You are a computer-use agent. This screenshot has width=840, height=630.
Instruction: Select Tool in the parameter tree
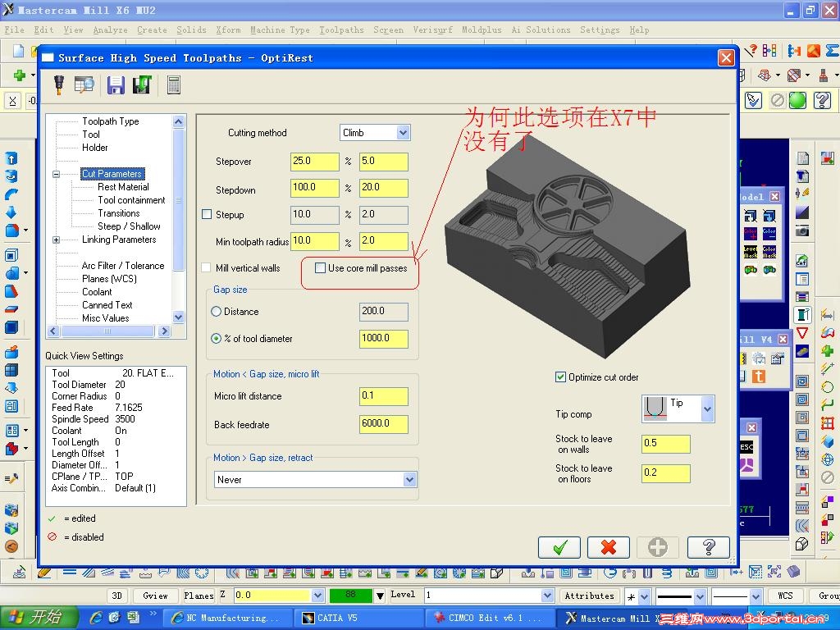[91, 135]
